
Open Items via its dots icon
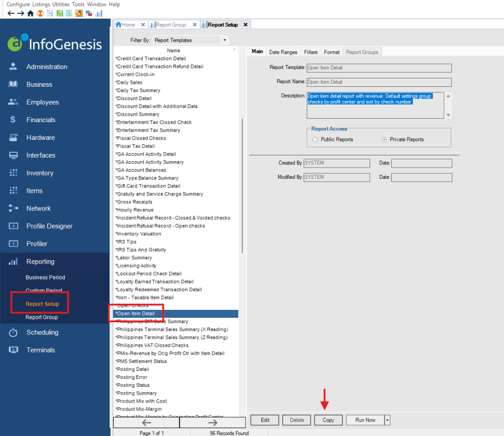pyautogui.click(x=13, y=191)
